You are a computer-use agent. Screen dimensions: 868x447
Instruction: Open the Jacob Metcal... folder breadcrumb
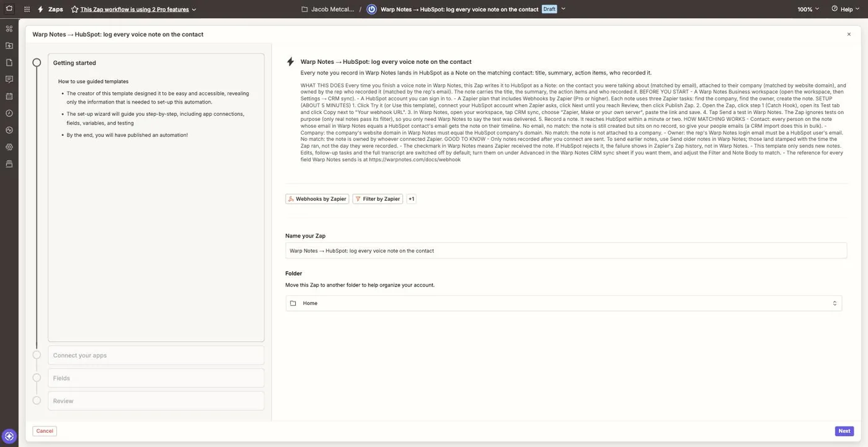pyautogui.click(x=333, y=9)
